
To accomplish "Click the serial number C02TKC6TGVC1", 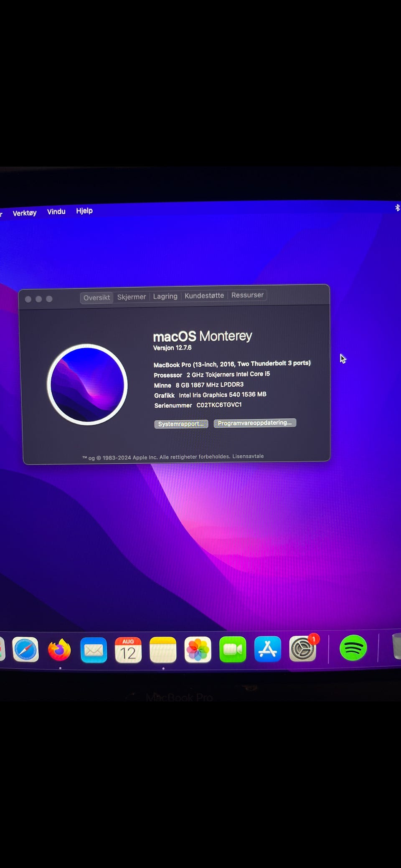I will 219,405.
